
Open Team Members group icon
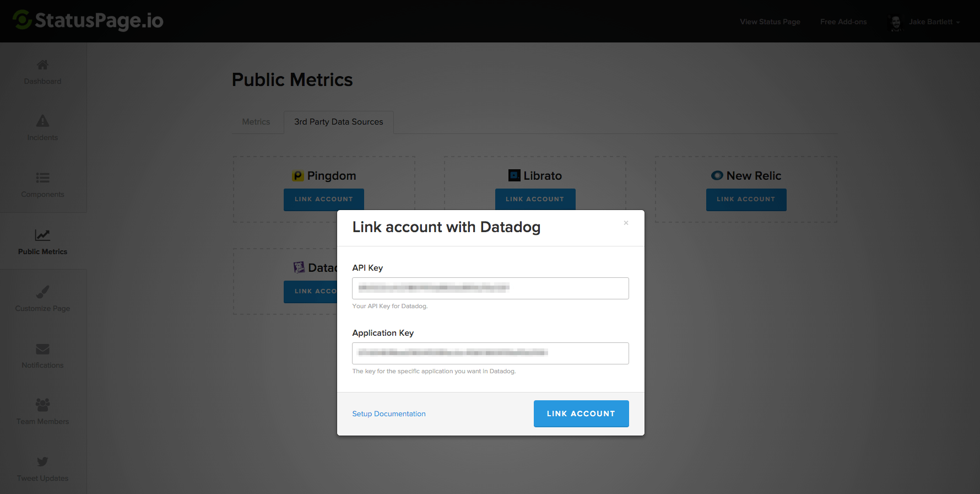[42, 405]
